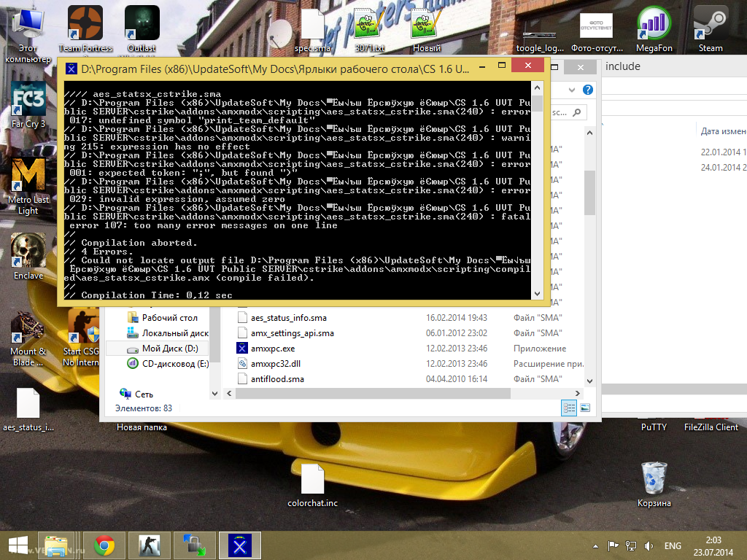This screenshot has height=560, width=747.
Task: Select amxxpc.exe in file list
Action: click(266, 348)
